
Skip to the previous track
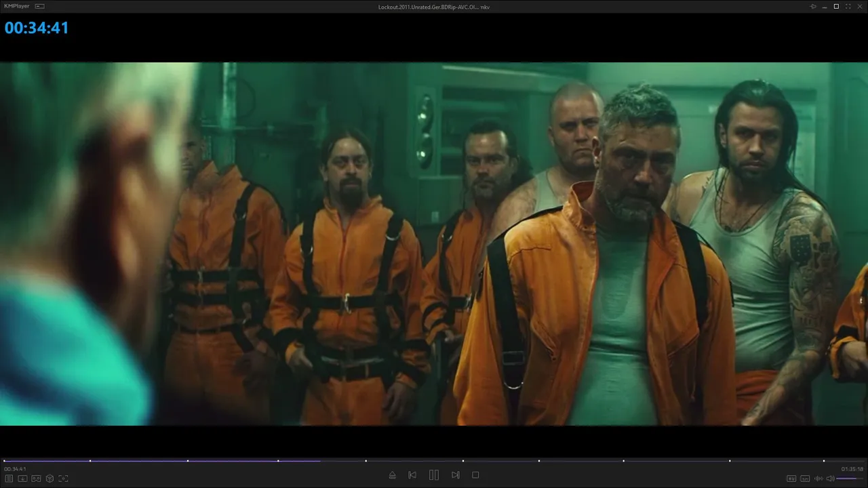tap(412, 475)
